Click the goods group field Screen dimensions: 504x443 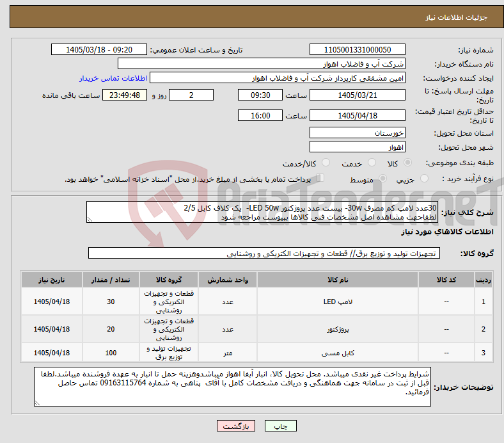pos(264,254)
